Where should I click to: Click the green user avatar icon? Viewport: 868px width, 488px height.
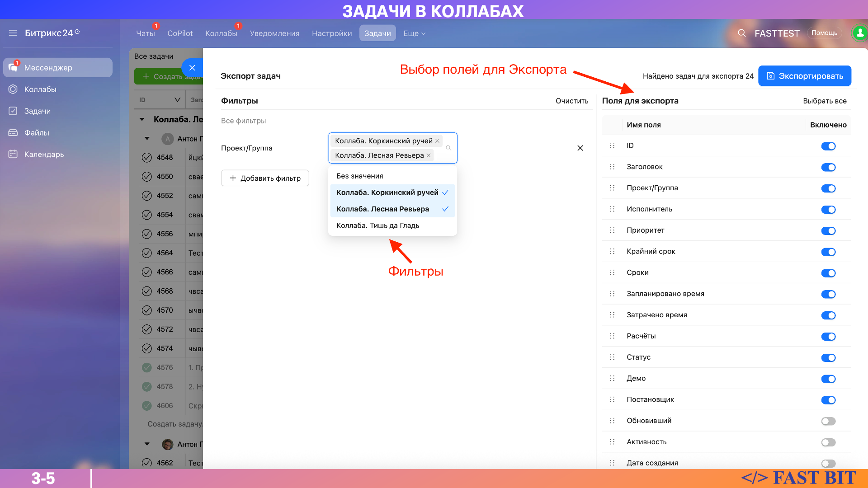click(859, 33)
